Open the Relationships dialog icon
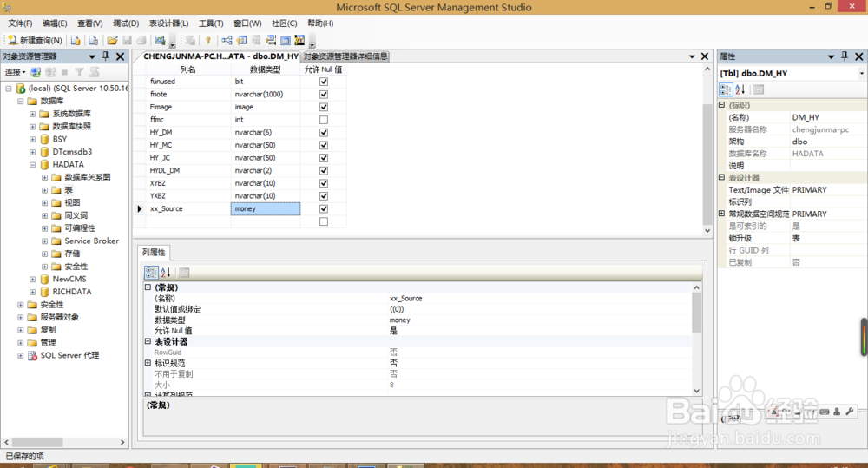The height and width of the screenshot is (468, 868). click(x=227, y=40)
